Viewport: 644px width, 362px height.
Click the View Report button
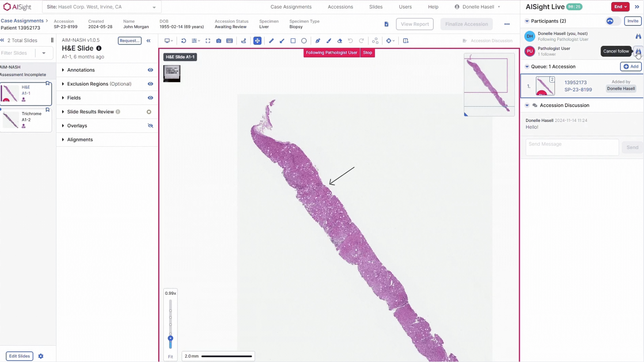pos(414,24)
